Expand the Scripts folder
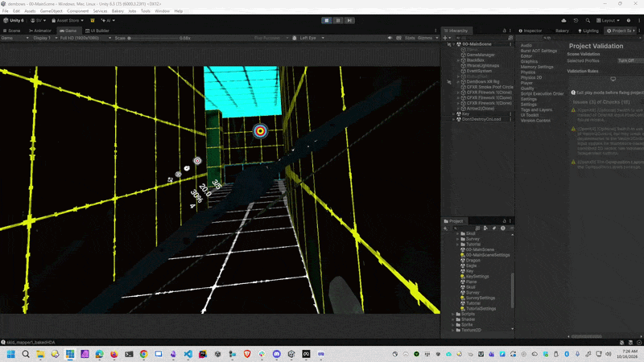Screen dimensions: 644x362 pyautogui.click(x=453, y=315)
